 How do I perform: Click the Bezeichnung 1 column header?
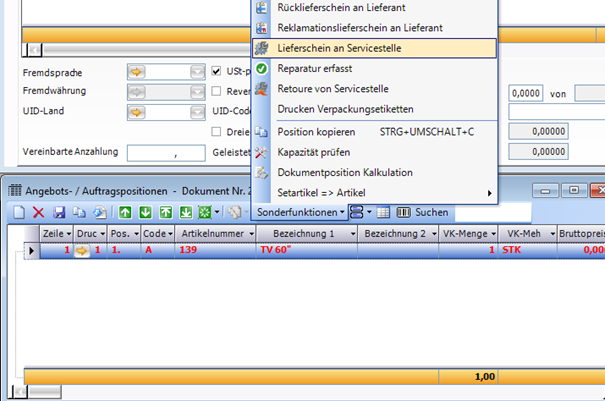click(x=301, y=232)
